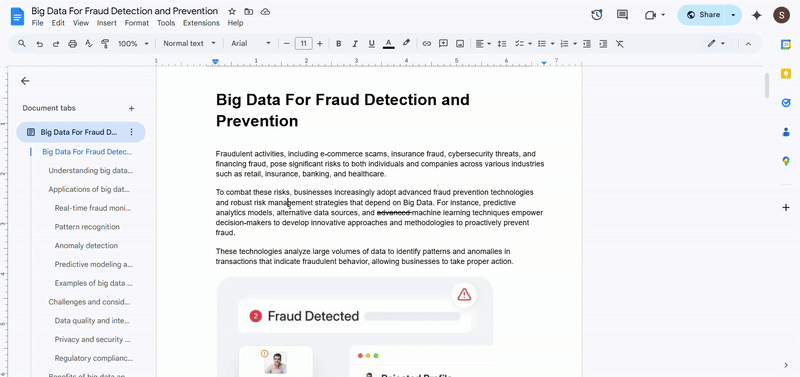Check cloud save status icon
Image resolution: width=800 pixels, height=377 pixels.
click(265, 11)
